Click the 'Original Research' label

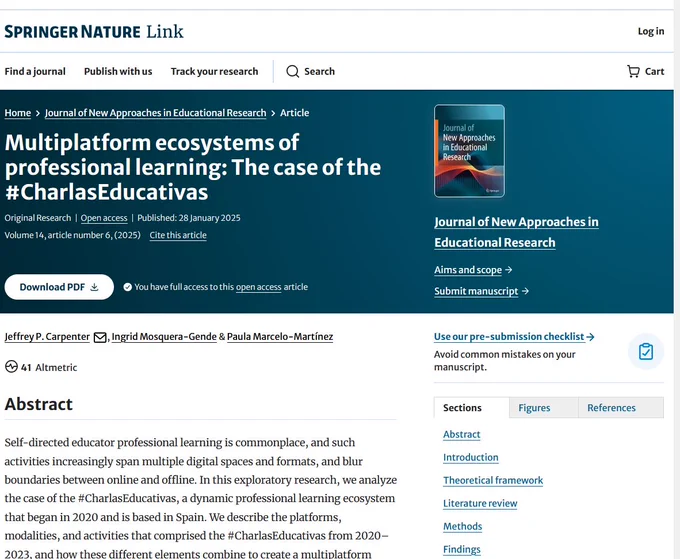[x=38, y=218]
